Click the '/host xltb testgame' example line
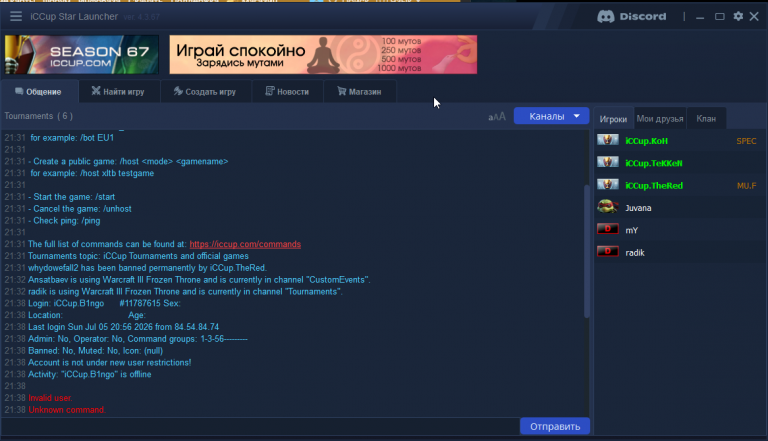Viewport: 768px width, 441px height. pos(92,173)
